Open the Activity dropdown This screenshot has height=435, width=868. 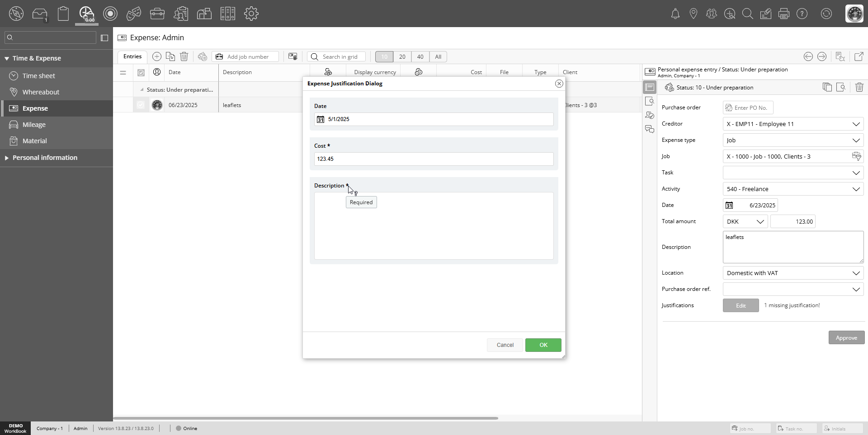pyautogui.click(x=856, y=189)
